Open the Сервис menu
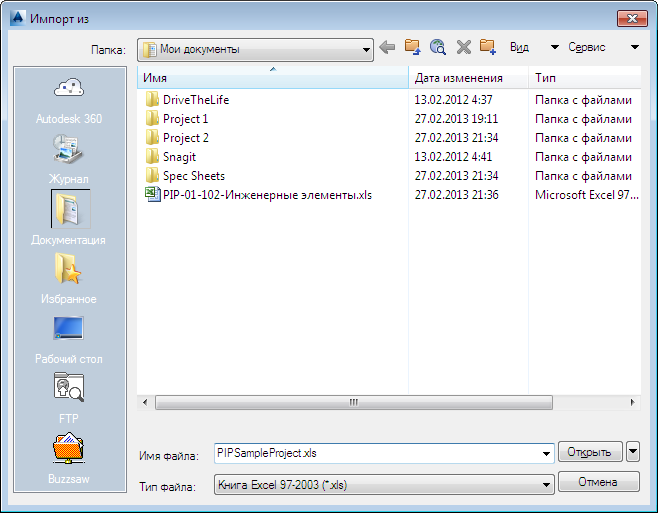Image resolution: width=658 pixels, height=513 pixels. 587,47
